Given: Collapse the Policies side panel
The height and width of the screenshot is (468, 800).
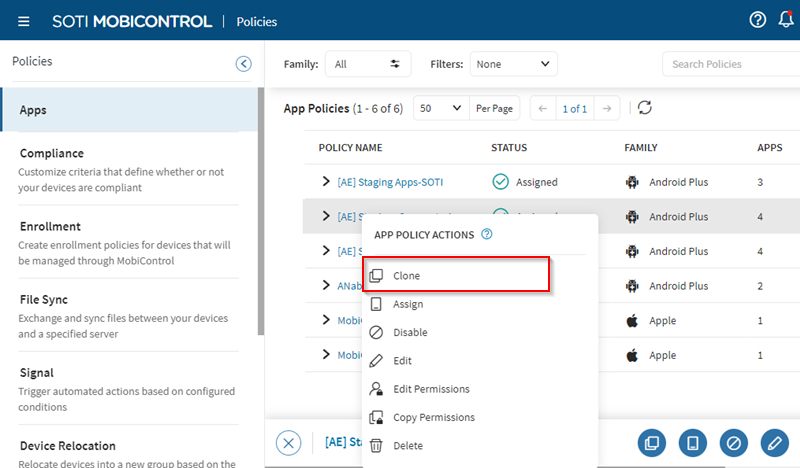Looking at the screenshot, I should click(243, 64).
